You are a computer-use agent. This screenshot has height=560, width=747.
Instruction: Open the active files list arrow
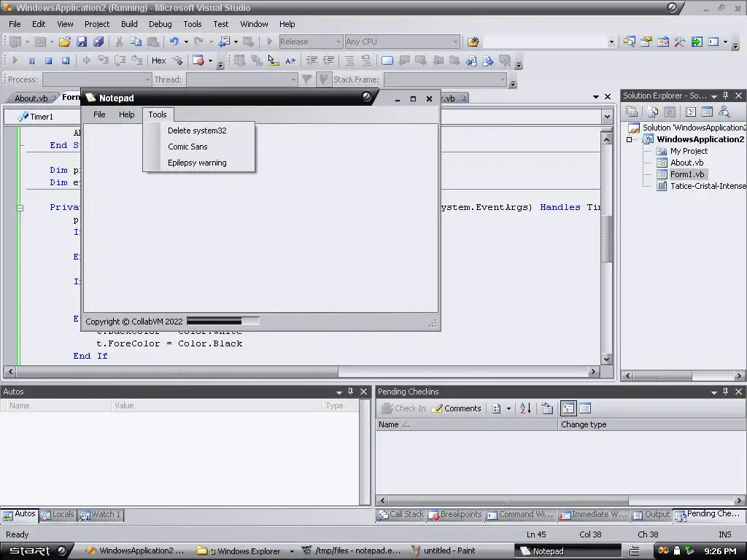point(595,97)
